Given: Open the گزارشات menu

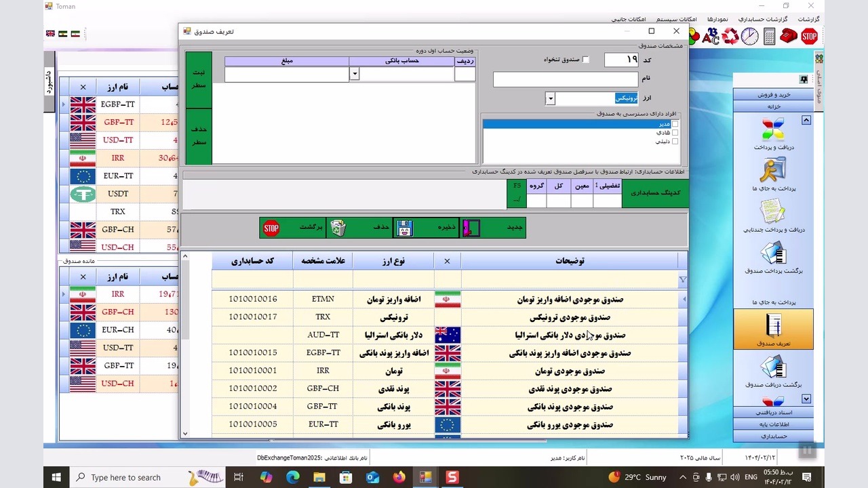Looking at the screenshot, I should [808, 19].
